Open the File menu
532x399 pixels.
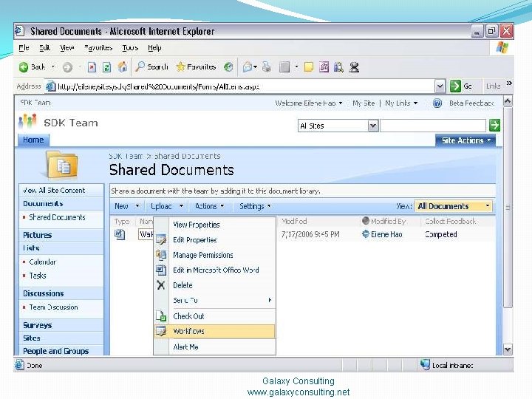(24, 48)
